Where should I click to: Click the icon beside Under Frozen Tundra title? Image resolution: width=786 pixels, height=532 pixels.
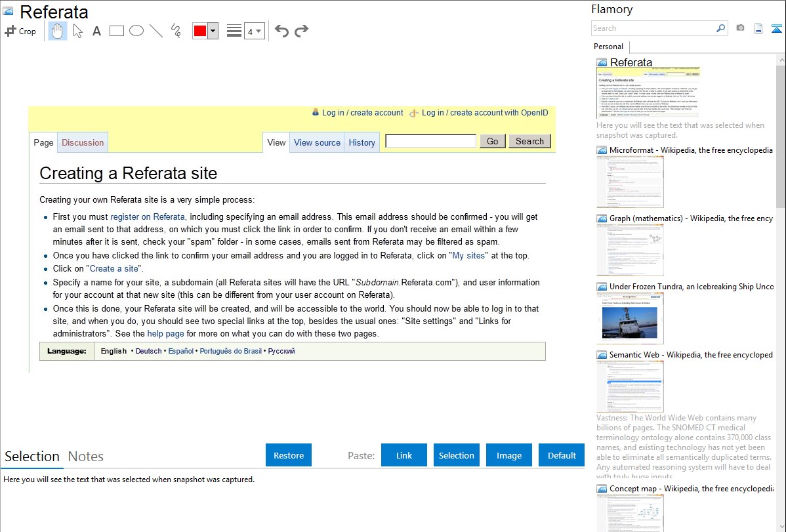602,287
